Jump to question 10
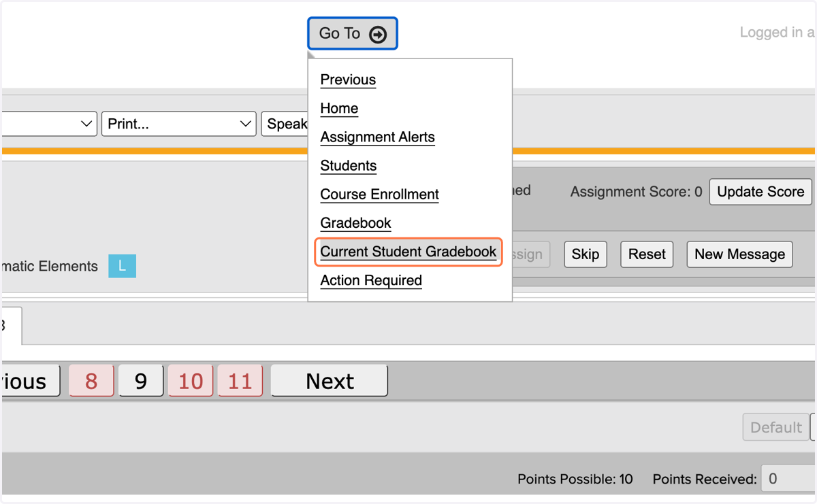 [x=191, y=381]
